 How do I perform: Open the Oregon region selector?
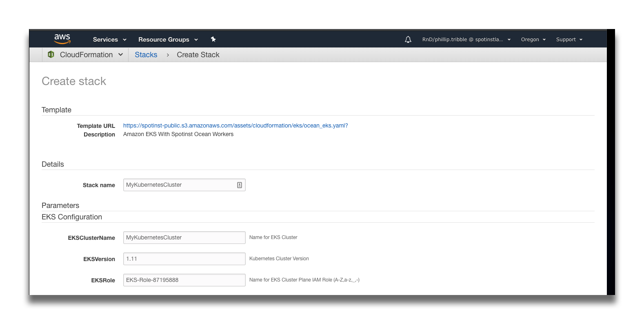click(x=533, y=40)
